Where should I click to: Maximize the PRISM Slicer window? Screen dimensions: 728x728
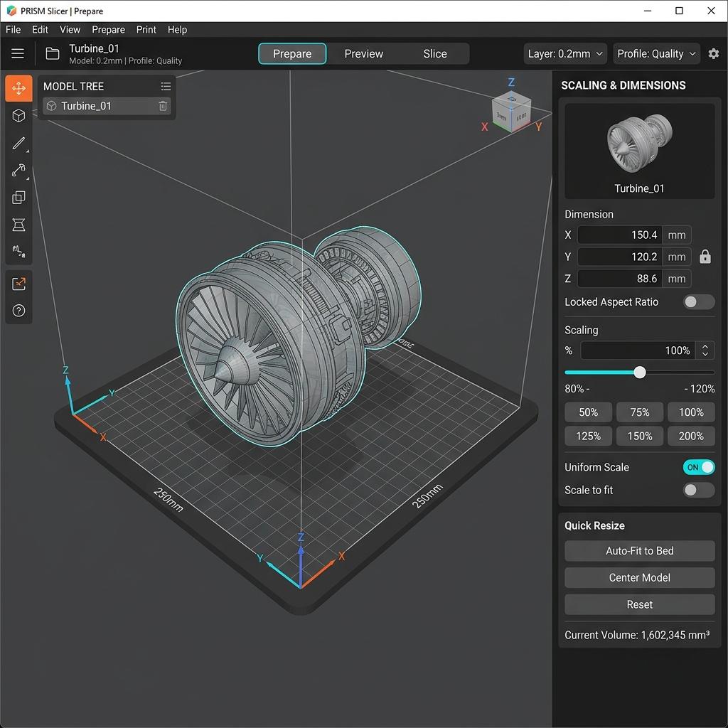679,11
